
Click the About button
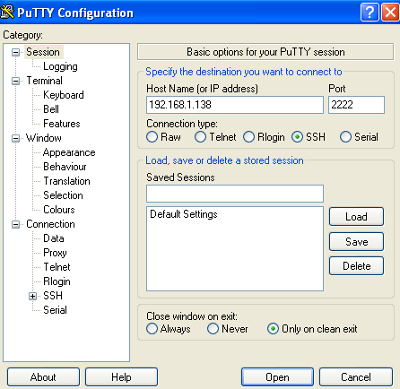tap(43, 377)
